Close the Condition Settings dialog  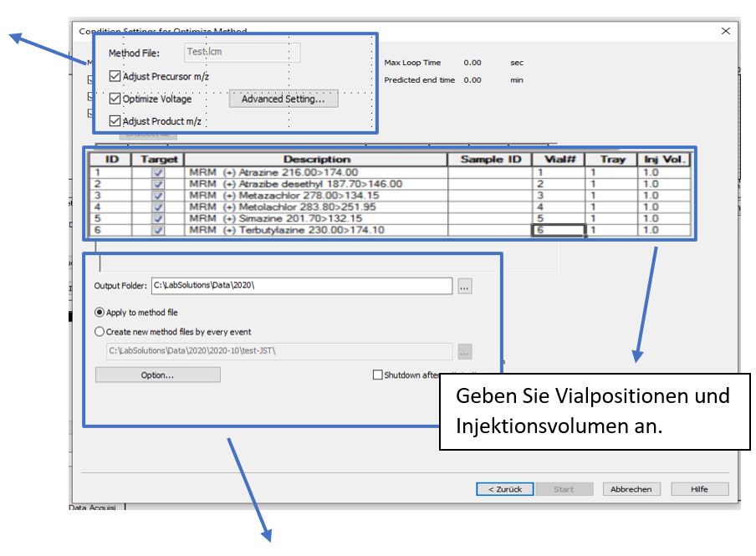(726, 31)
